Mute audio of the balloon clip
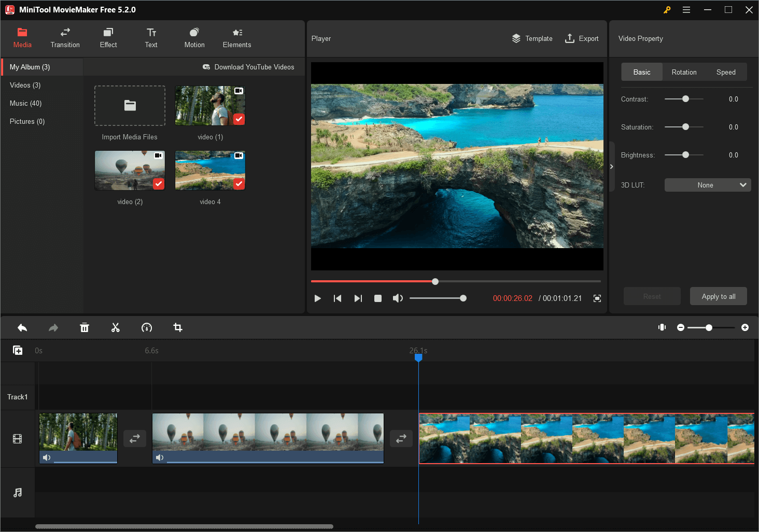The height and width of the screenshot is (532, 759). tap(160, 457)
